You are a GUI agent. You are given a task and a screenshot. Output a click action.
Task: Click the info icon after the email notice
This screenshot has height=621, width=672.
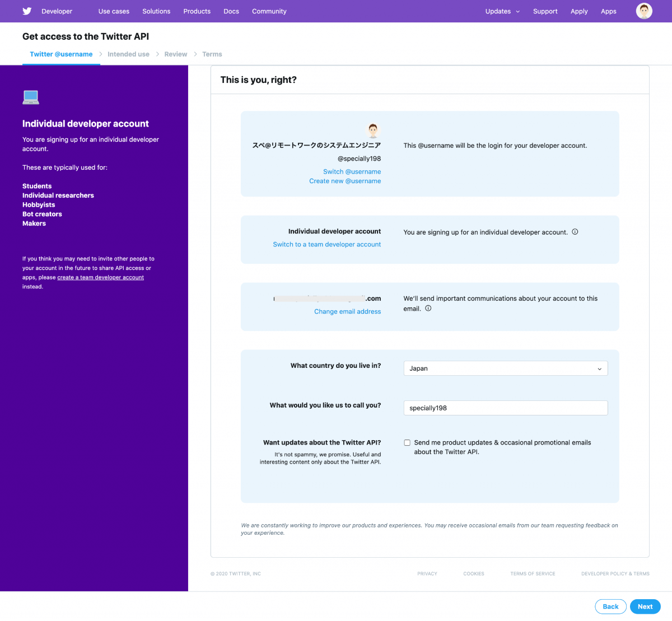click(428, 308)
